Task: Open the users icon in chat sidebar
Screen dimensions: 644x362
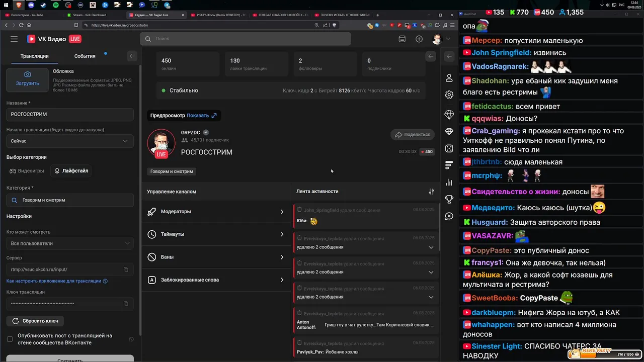Action: point(449,78)
